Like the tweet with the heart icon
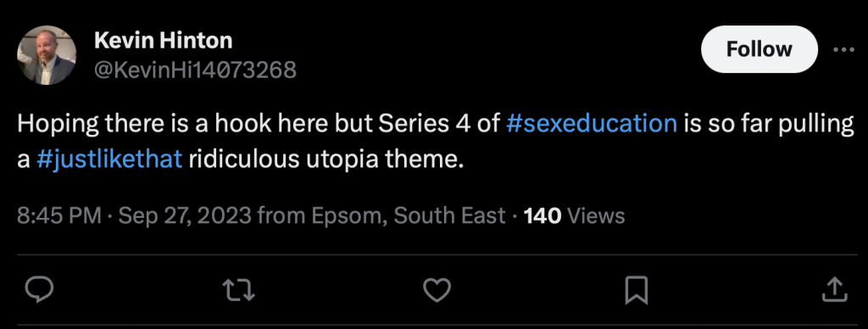This screenshot has width=868, height=329. 437,290
